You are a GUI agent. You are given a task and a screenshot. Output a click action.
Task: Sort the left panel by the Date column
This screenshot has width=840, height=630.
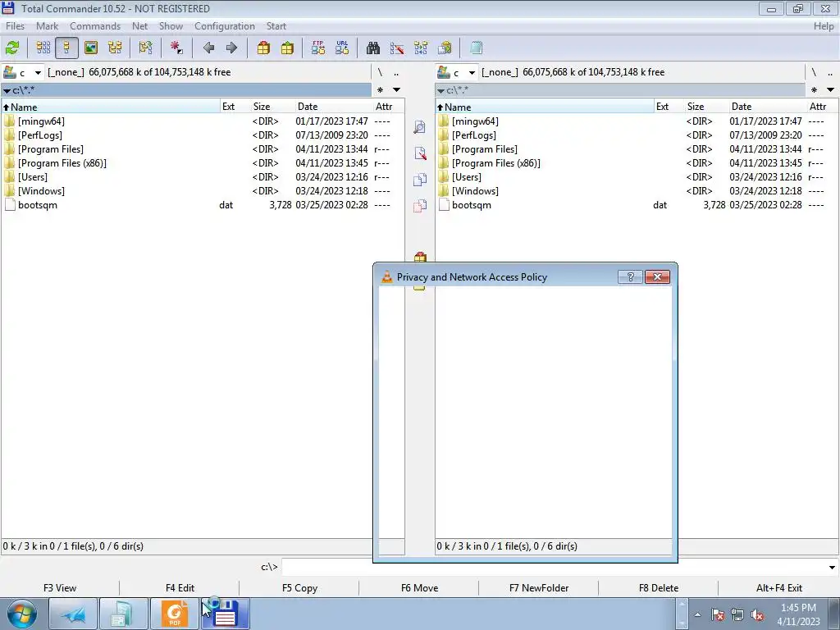pyautogui.click(x=333, y=107)
